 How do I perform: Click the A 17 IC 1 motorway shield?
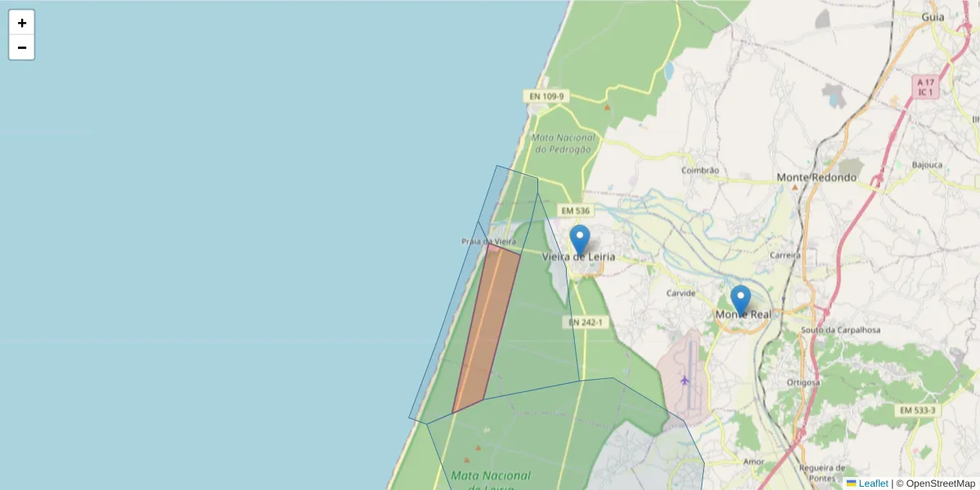[925, 87]
